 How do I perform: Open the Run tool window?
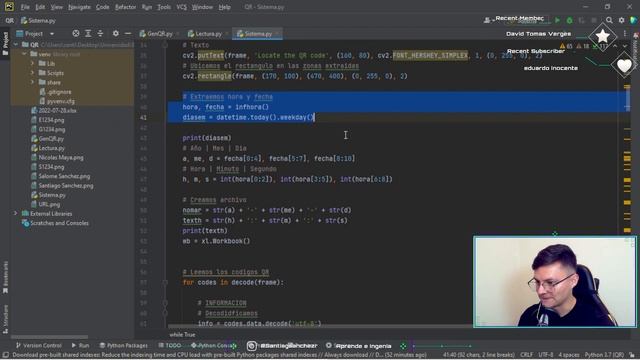click(x=80, y=345)
